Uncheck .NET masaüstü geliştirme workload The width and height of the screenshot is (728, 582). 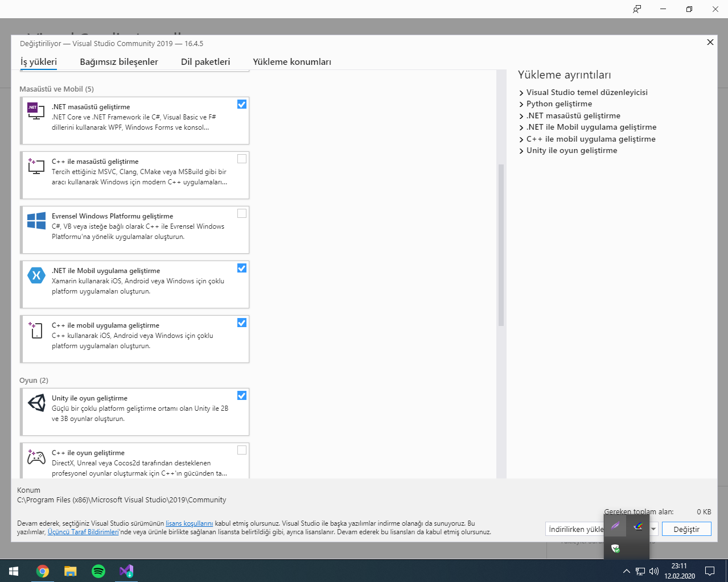click(x=242, y=104)
